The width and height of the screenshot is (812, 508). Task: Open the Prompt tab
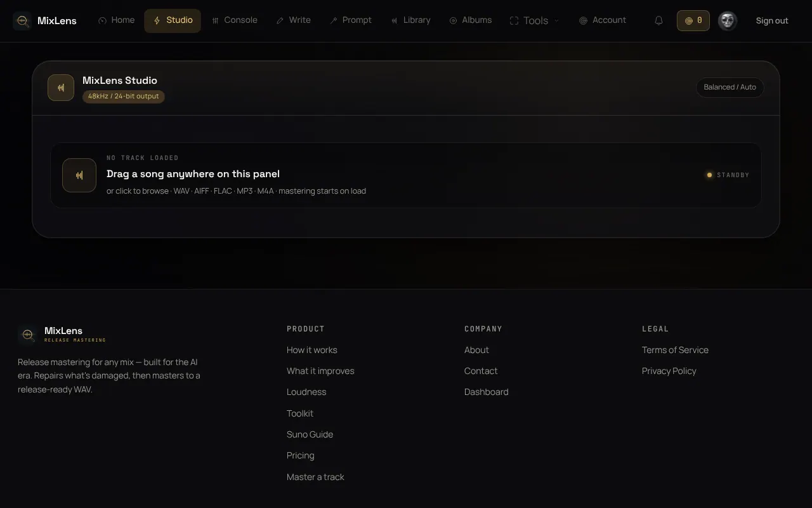(x=350, y=20)
